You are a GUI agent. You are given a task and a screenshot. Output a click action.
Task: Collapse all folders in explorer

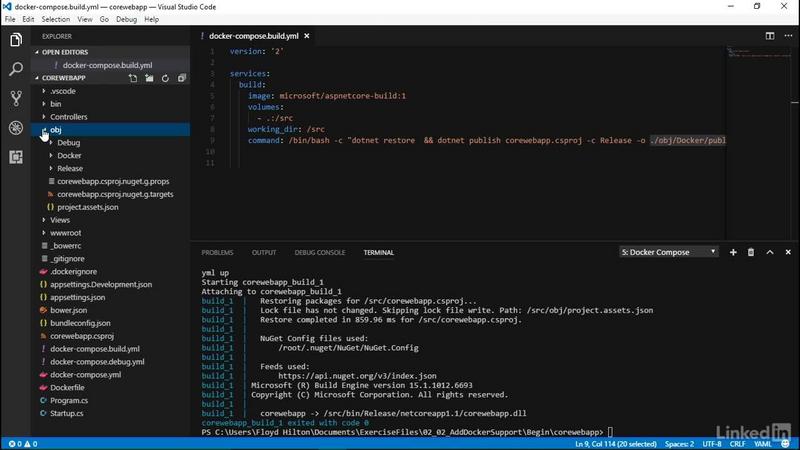point(182,78)
